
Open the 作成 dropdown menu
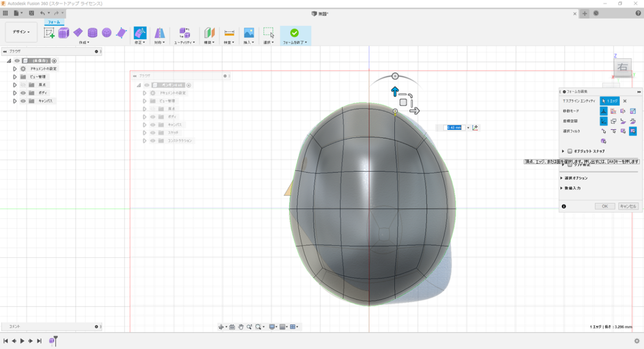84,42
